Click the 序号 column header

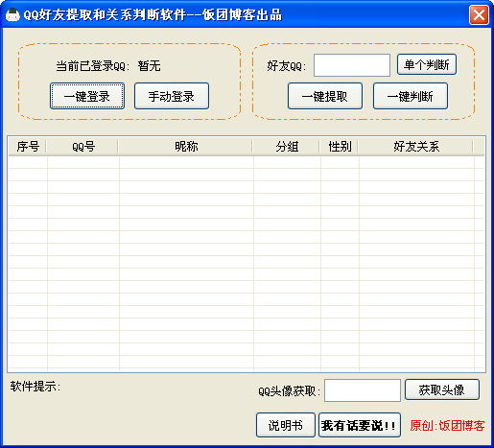pos(28,147)
